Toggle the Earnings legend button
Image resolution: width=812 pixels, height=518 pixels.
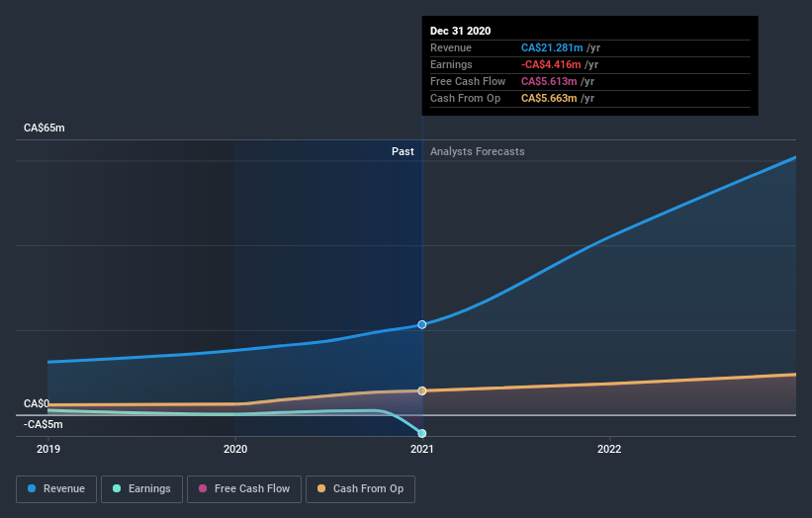141,489
